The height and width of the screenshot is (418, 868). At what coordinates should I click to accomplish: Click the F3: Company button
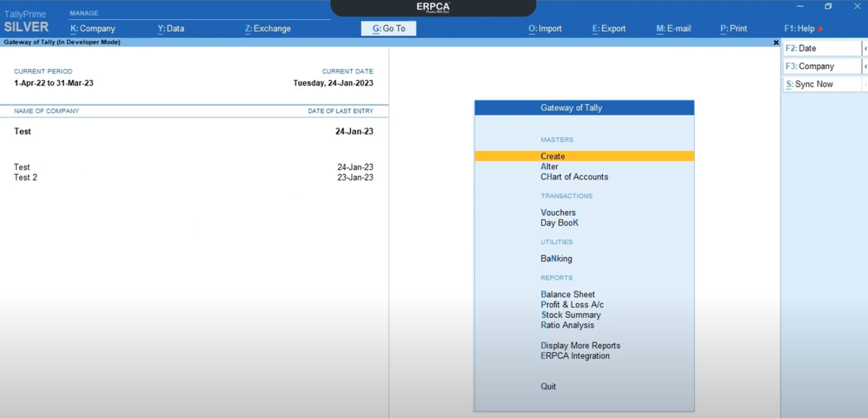click(822, 66)
